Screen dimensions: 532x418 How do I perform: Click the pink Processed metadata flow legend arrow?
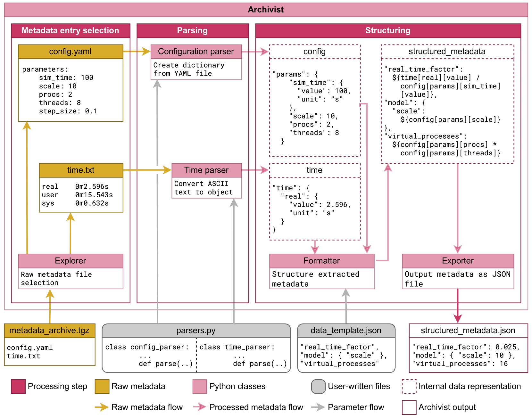point(200,407)
